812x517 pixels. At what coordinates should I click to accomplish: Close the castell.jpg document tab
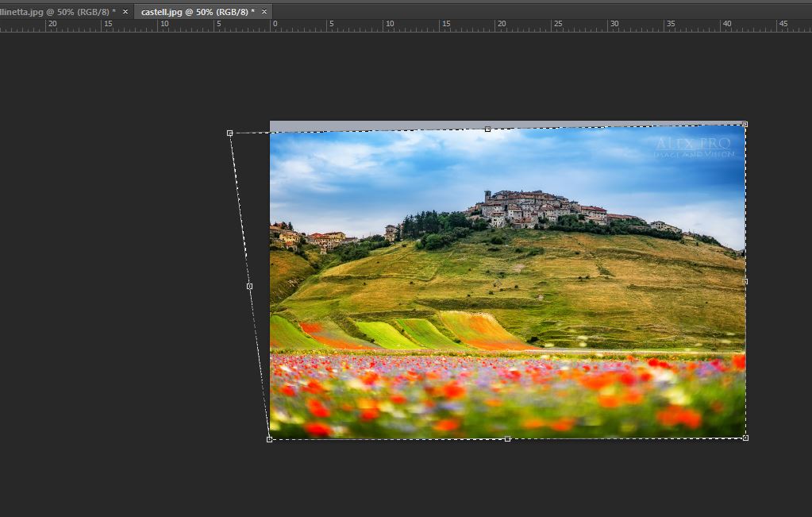264,12
